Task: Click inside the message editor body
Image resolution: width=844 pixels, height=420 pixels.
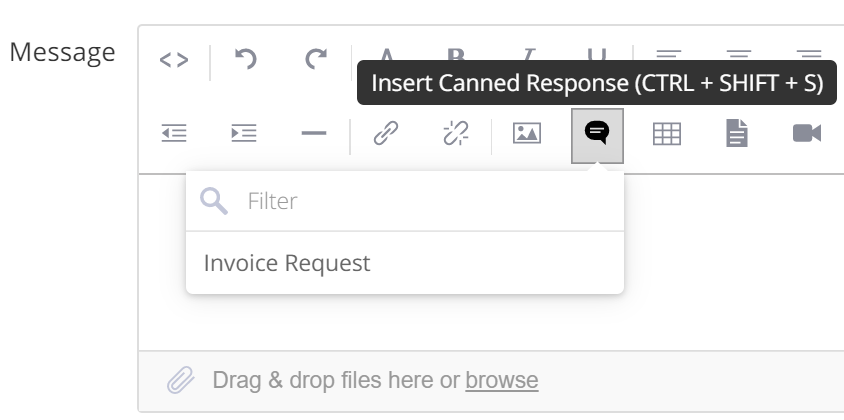Action: pyautogui.click(x=732, y=264)
